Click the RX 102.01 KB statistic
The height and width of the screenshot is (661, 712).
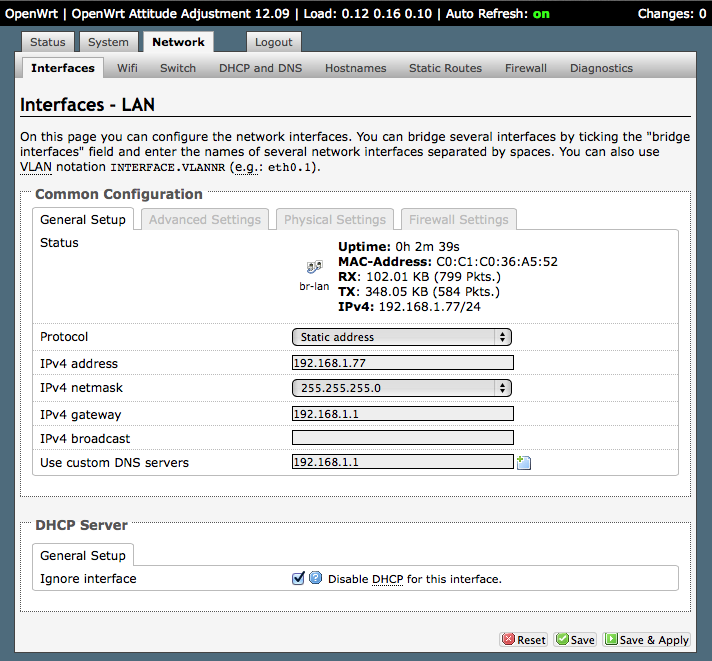420,276
